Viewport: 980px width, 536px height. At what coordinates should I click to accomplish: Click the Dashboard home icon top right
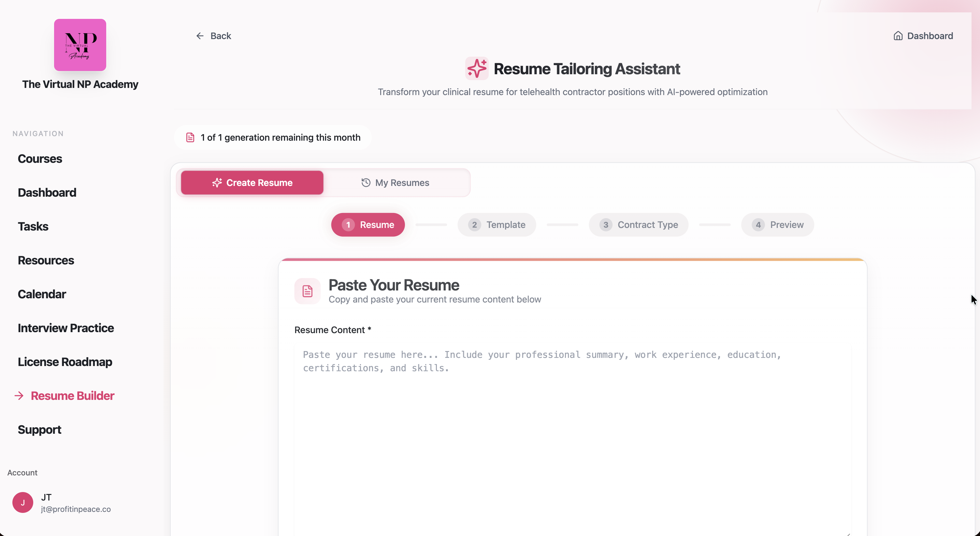[898, 36]
